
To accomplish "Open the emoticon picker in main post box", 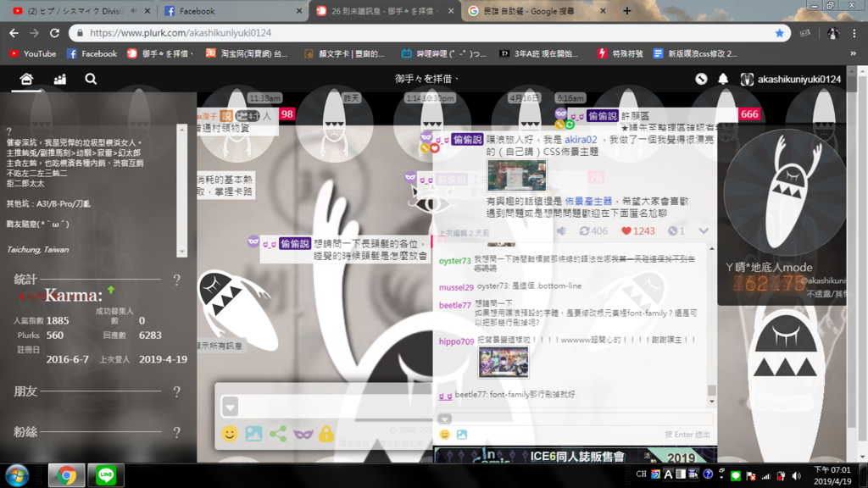I will pos(229,433).
